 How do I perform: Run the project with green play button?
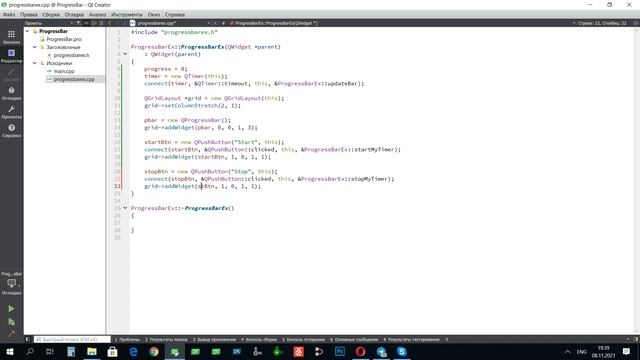[x=11, y=309]
